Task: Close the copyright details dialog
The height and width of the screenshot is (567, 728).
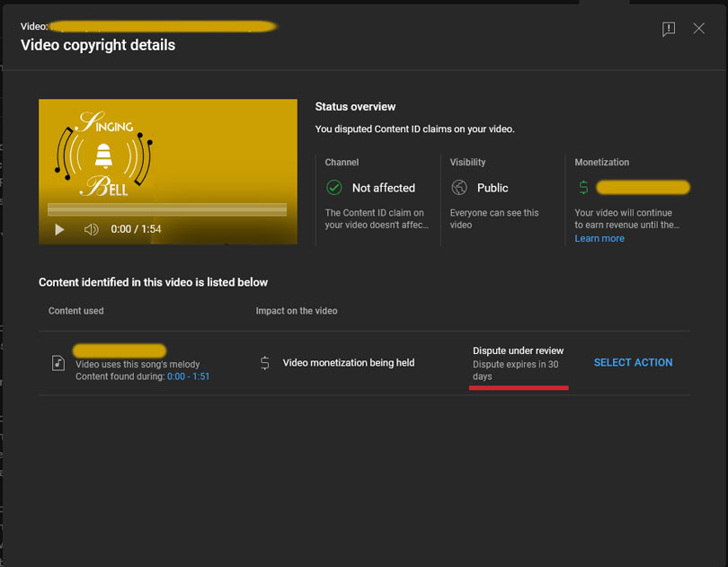Action: coord(698,29)
